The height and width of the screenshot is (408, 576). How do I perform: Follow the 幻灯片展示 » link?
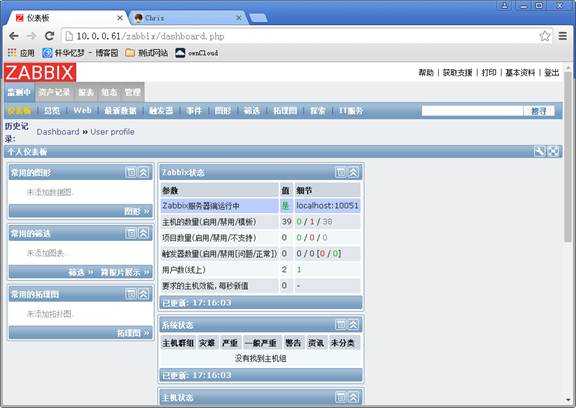125,272
